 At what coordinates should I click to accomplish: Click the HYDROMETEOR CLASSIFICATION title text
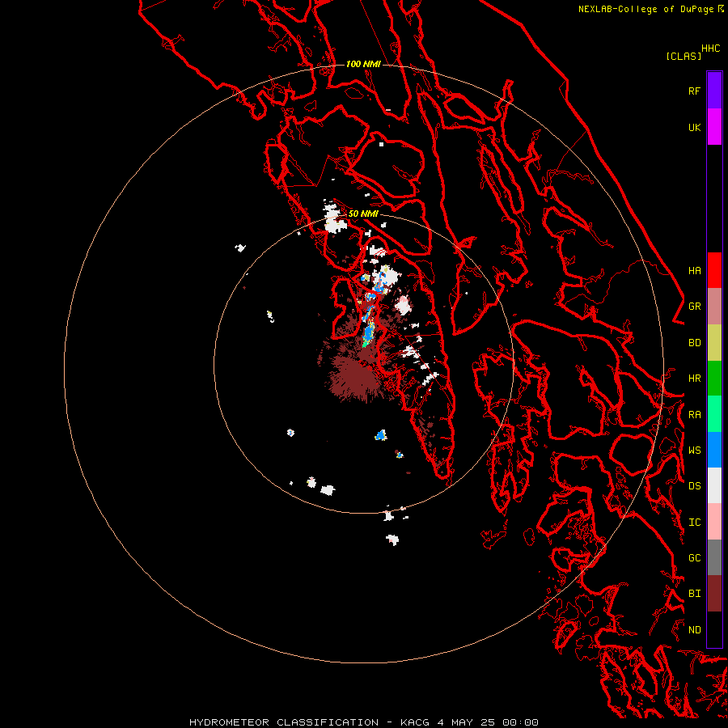coord(284,722)
